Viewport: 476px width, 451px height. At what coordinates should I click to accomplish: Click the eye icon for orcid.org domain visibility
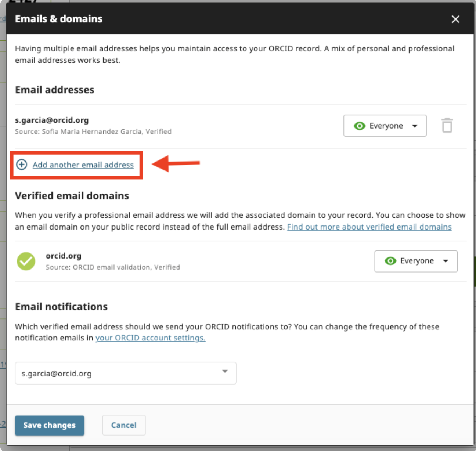390,261
